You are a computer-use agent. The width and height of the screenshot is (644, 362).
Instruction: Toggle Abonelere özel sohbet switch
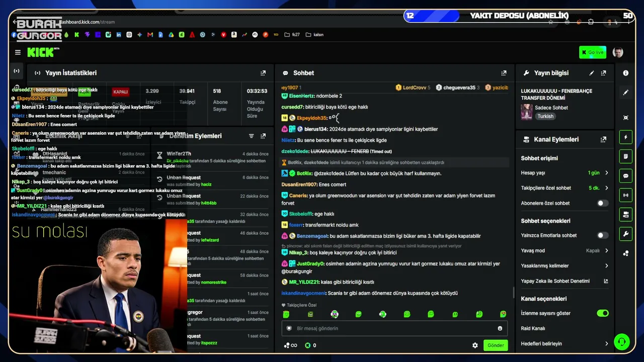(602, 203)
